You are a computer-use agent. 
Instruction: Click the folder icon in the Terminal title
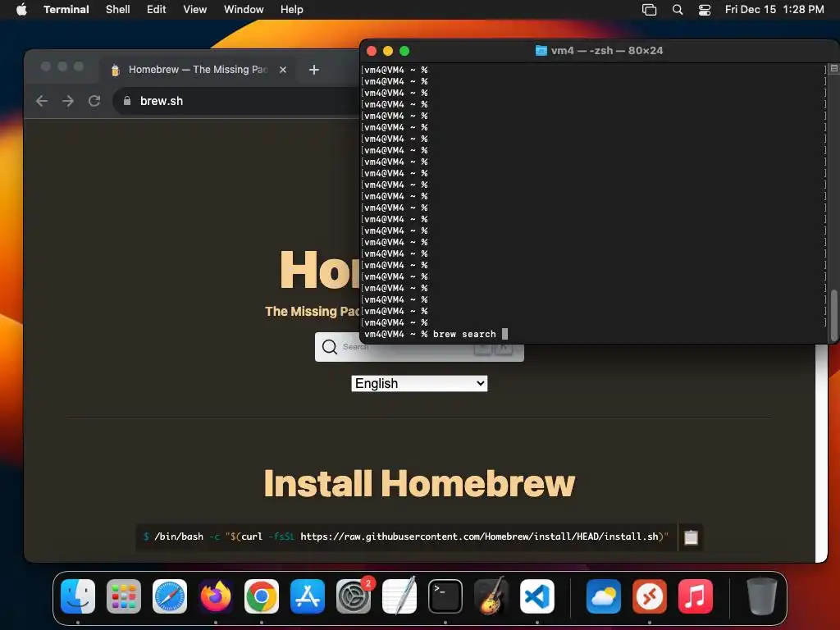click(541, 50)
